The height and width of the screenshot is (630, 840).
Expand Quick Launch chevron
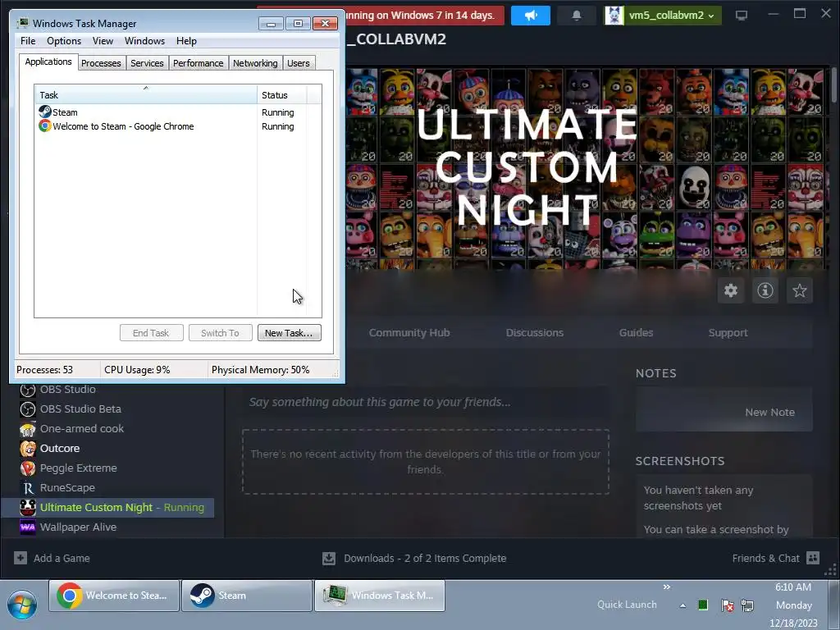point(666,587)
